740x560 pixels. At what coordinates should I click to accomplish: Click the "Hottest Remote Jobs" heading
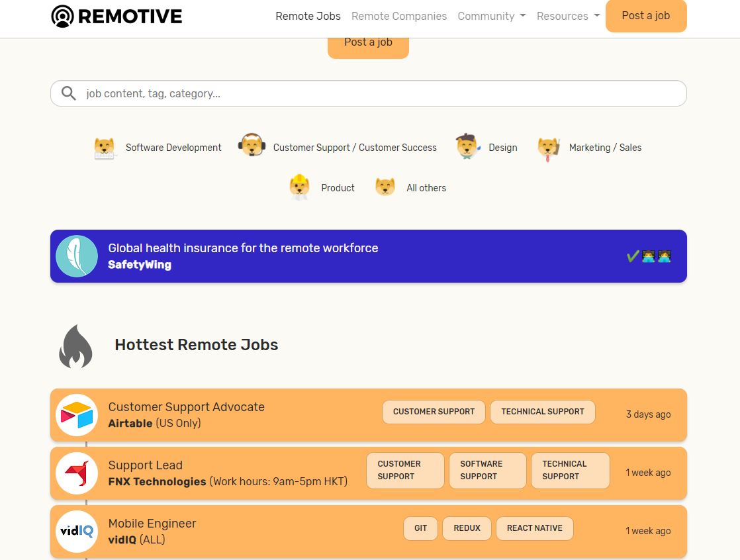click(197, 345)
